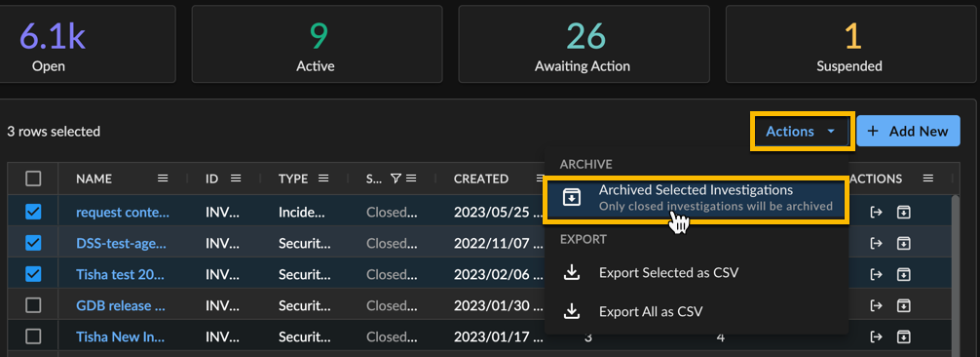The width and height of the screenshot is (980, 357).
Task: Click the Add New button
Action: click(x=908, y=132)
